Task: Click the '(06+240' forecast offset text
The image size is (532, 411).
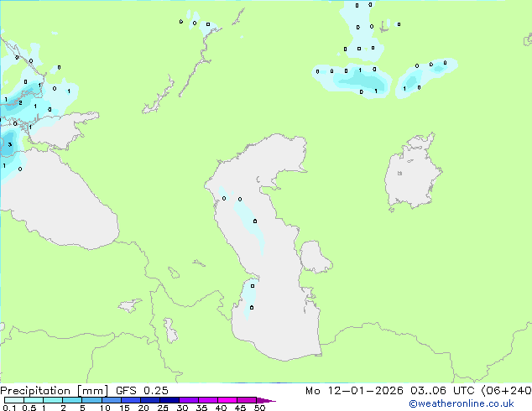Action: tap(506, 391)
